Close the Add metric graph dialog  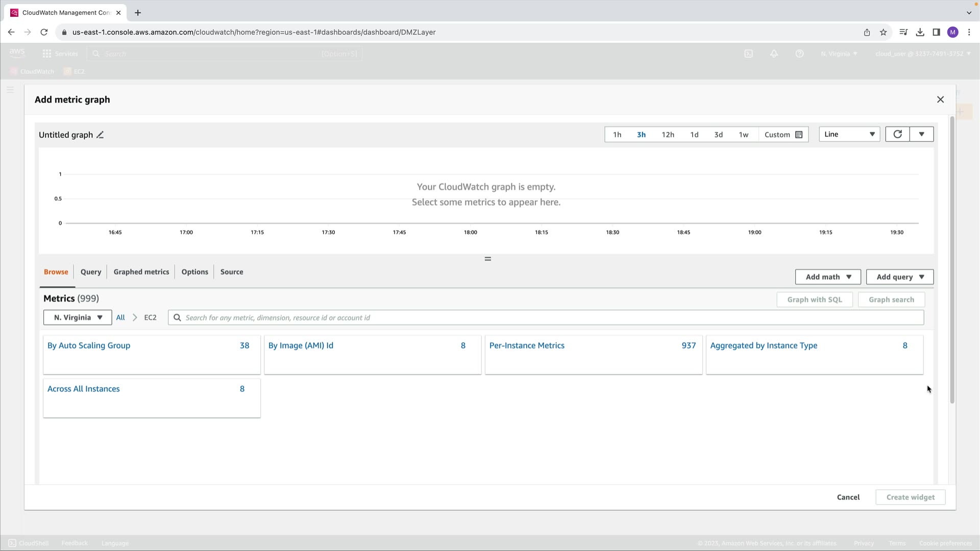[x=940, y=99]
